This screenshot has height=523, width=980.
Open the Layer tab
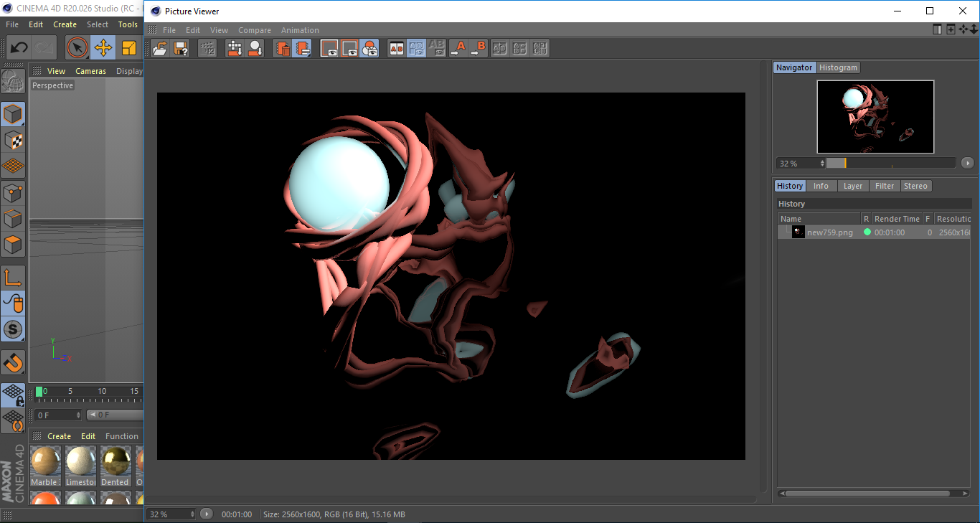coord(852,186)
